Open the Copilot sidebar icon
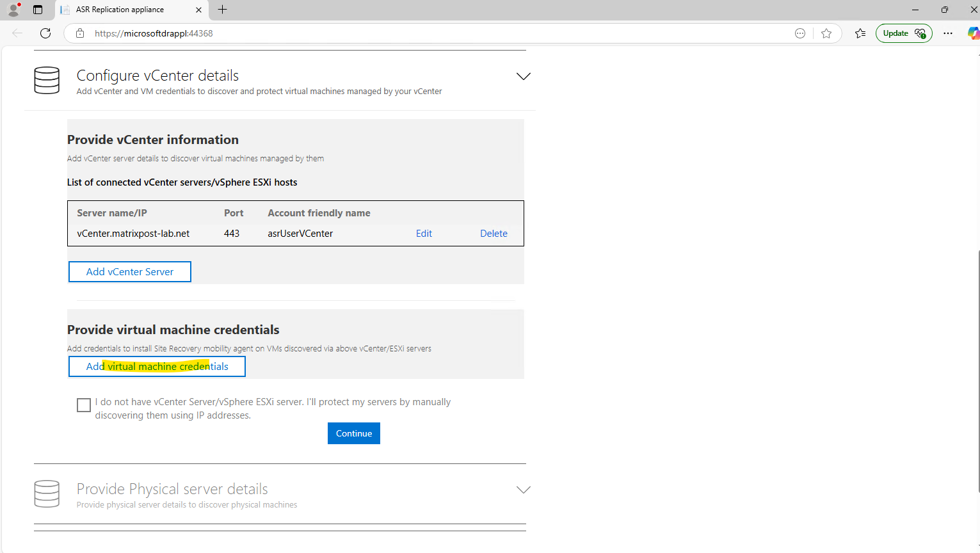 [x=973, y=33]
